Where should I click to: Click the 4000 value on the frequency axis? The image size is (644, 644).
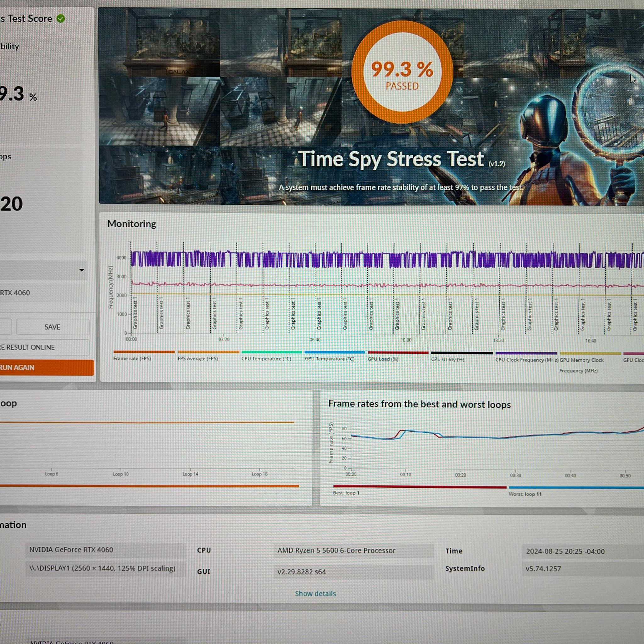pos(121,258)
